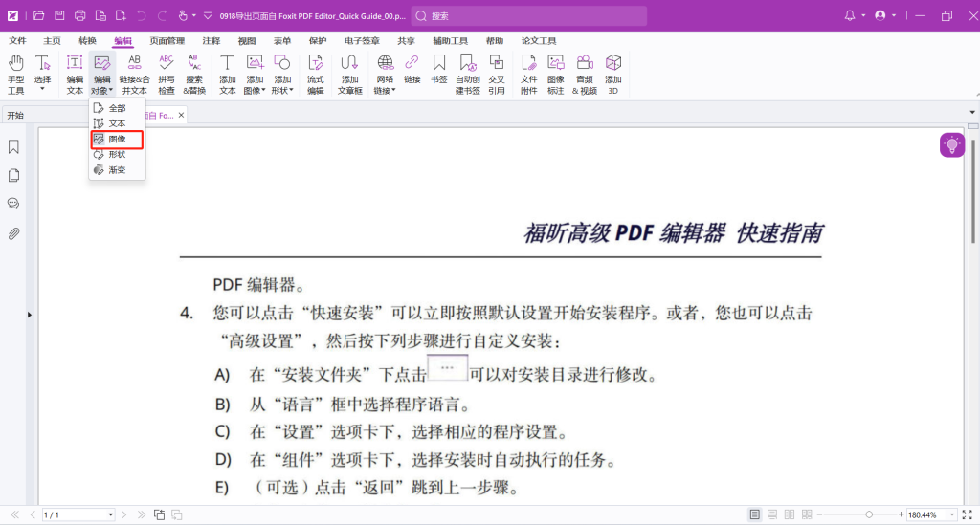Switch to the 论文工具 ribbon tab
This screenshot has width=980, height=525.
[539, 40]
